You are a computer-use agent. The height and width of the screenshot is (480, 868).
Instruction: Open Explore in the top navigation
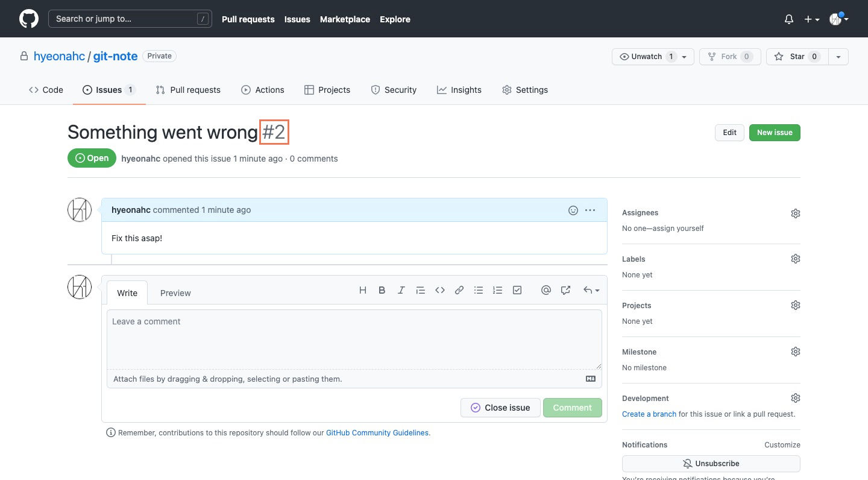click(x=395, y=19)
